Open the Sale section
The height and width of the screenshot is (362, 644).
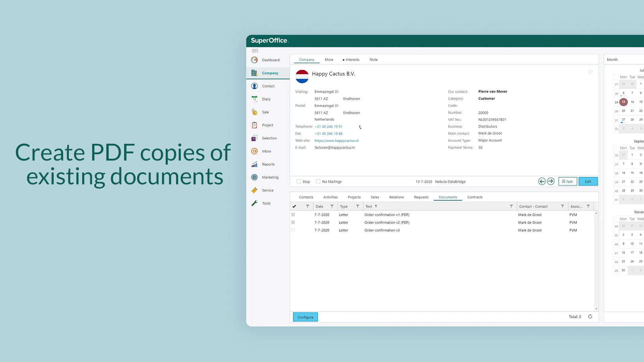[265, 112]
